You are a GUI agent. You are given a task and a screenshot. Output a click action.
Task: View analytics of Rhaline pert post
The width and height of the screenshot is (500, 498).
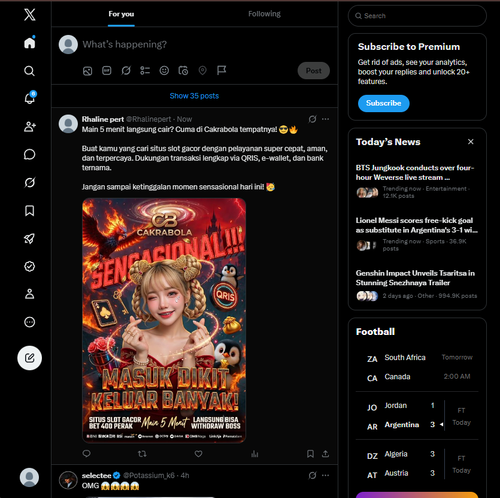click(255, 454)
